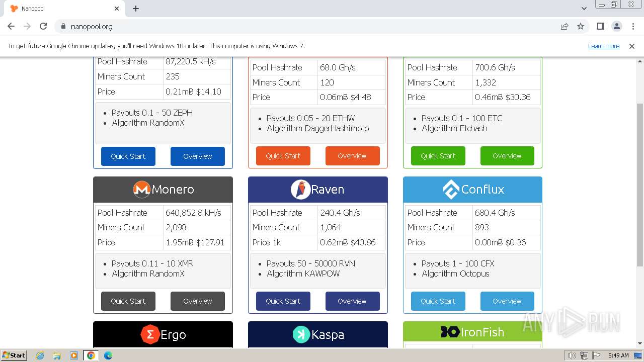Open Chrome side panel
Viewport: 644px width, 362px height.
(x=600, y=26)
